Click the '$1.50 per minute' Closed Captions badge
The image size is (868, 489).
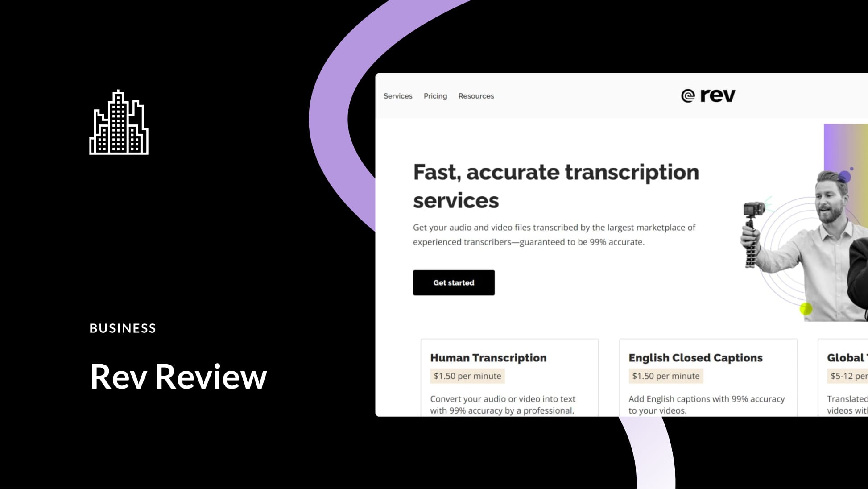[665, 376]
